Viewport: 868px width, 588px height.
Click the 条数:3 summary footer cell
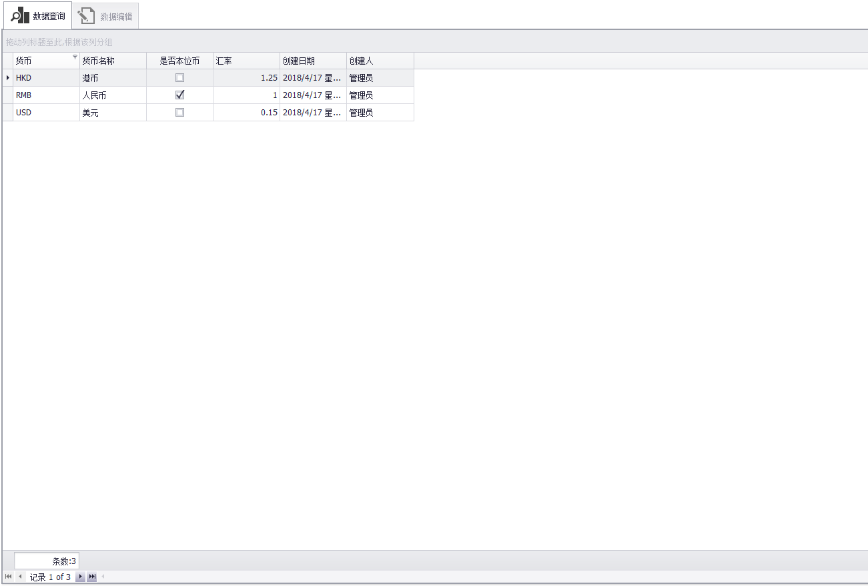(x=46, y=561)
